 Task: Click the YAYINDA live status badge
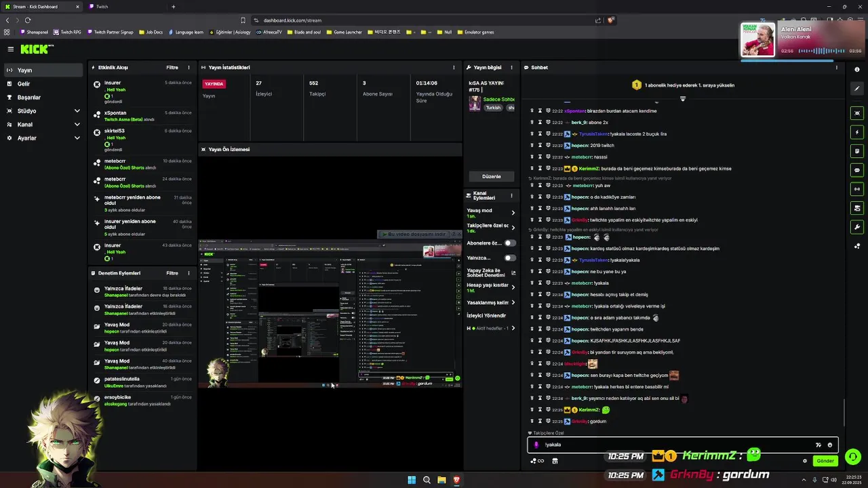click(x=214, y=83)
